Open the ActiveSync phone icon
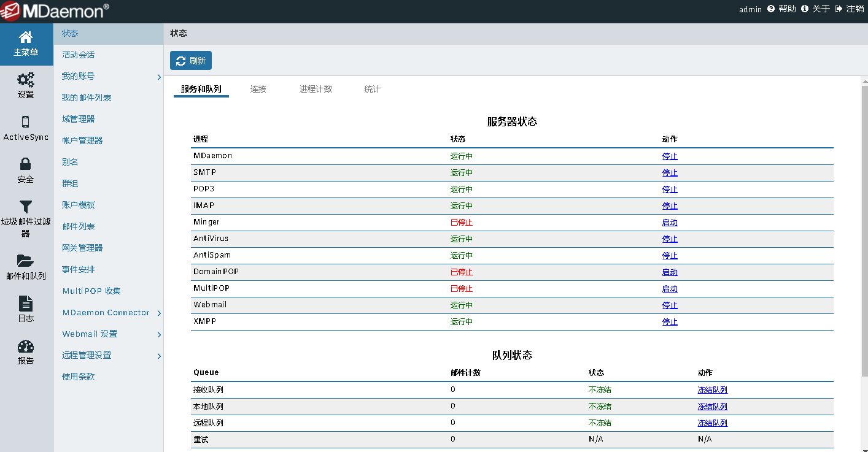 (x=26, y=122)
